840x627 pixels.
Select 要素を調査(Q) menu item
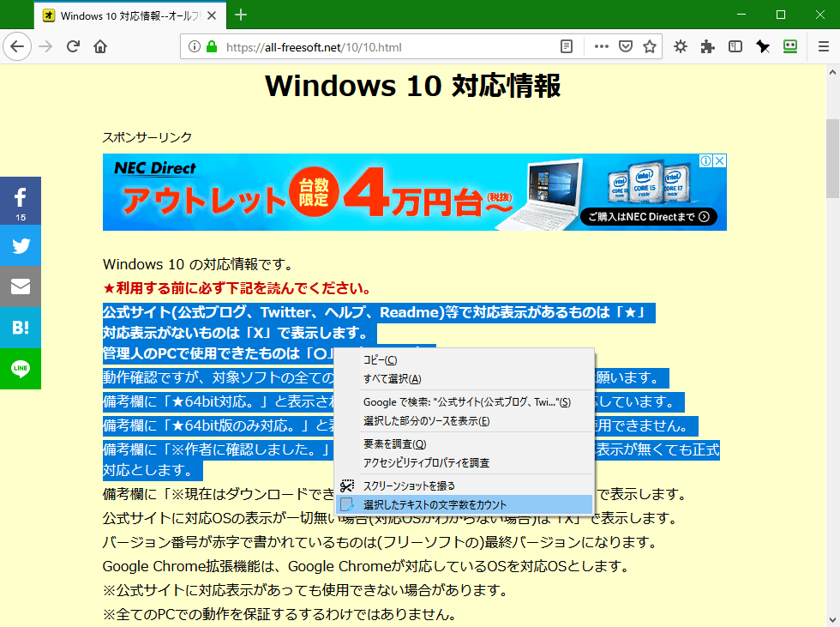pos(464,443)
